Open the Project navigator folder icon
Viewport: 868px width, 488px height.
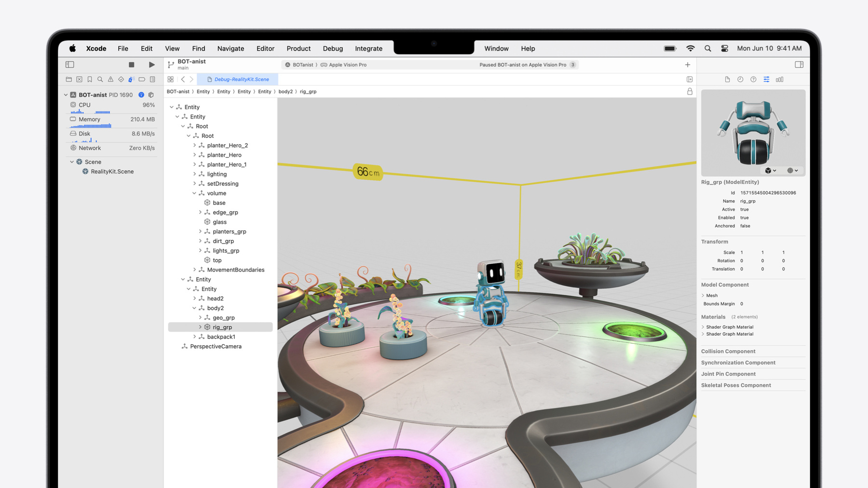click(x=69, y=79)
